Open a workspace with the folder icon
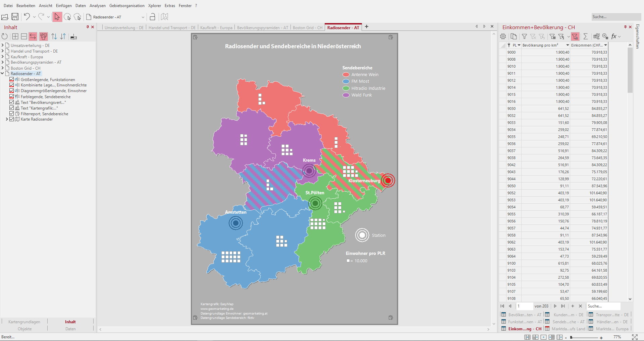This screenshot has height=341, width=644. [x=5, y=17]
